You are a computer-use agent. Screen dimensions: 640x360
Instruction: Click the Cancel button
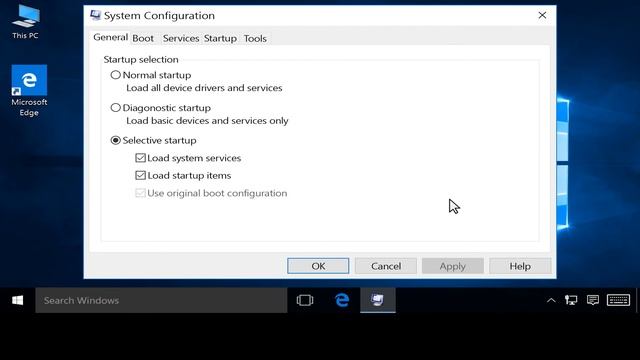click(386, 266)
